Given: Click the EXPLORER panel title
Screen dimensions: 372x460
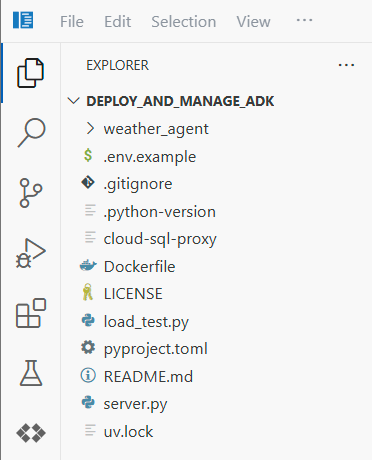Looking at the screenshot, I should coord(117,65).
